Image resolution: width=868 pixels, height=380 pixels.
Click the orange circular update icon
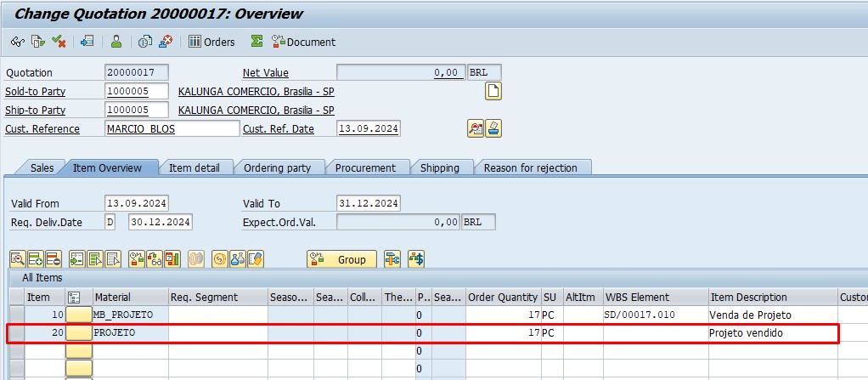pos(220,258)
